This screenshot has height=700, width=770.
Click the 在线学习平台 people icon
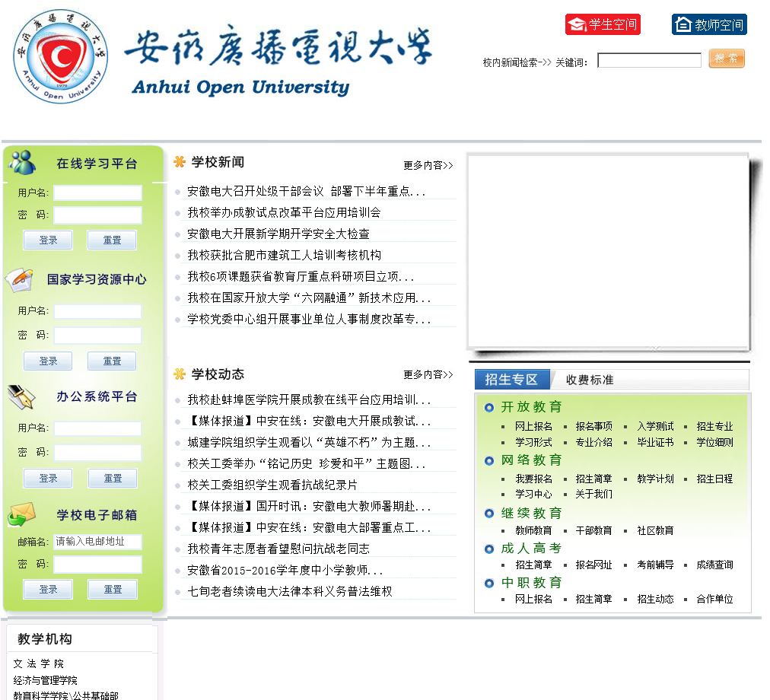23,163
